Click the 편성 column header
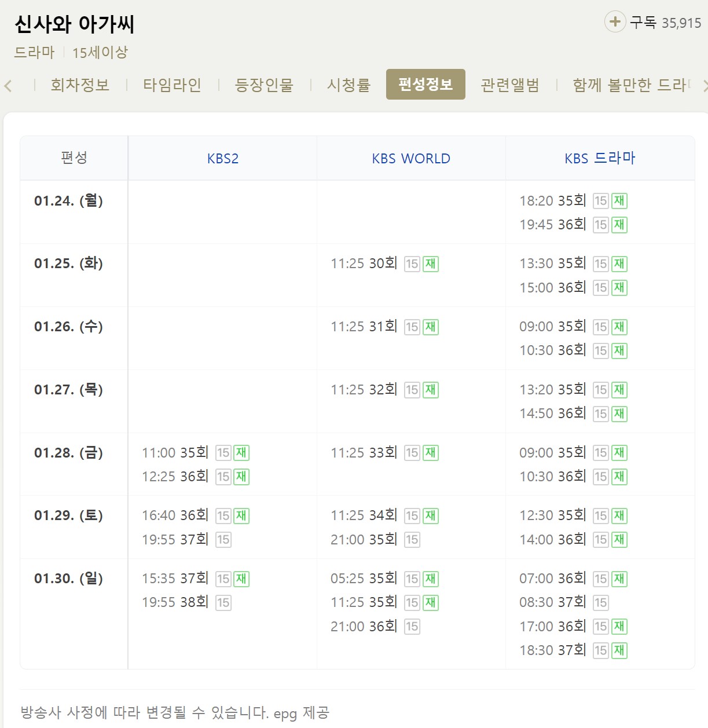The height and width of the screenshot is (728, 708). point(74,158)
